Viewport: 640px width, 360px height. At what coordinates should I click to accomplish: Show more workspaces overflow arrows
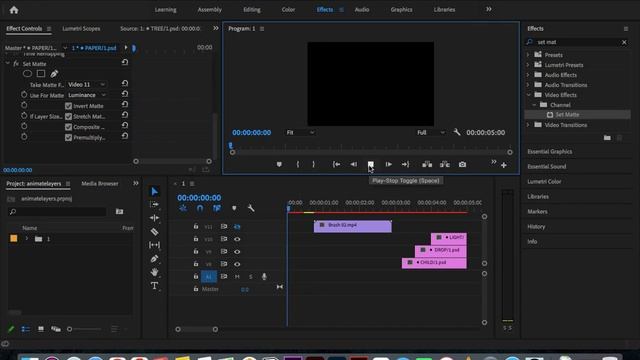489,9
